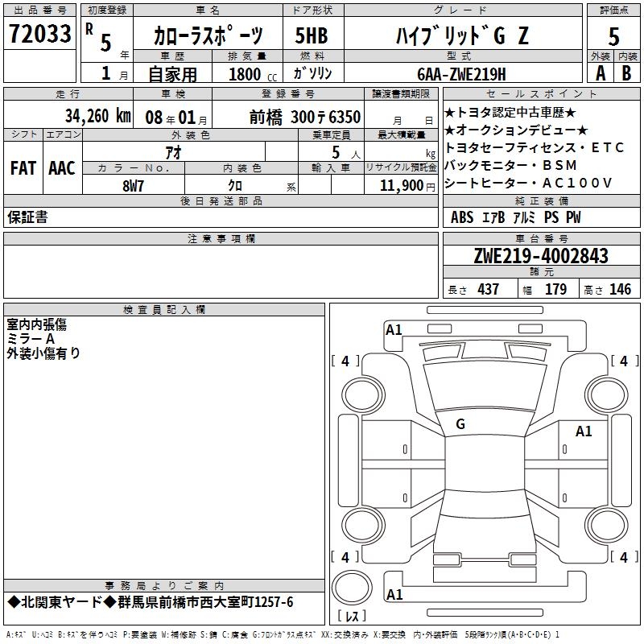Click inspector note 外装小傷有り
This screenshot has height=644, width=644.
pos(43,353)
